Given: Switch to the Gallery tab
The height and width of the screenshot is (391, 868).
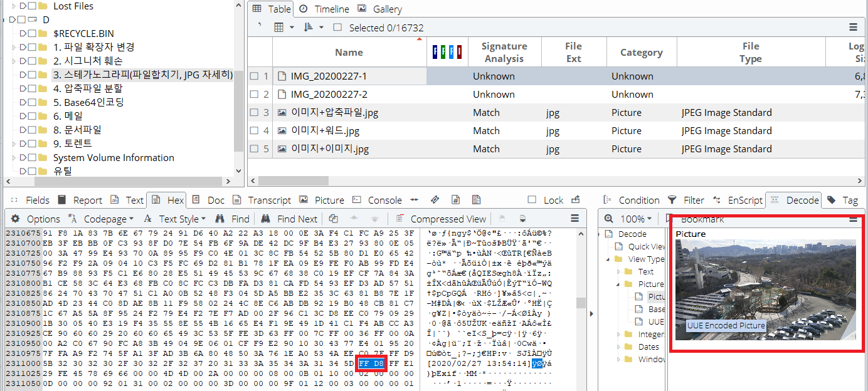Looking at the screenshot, I should coord(380,9).
